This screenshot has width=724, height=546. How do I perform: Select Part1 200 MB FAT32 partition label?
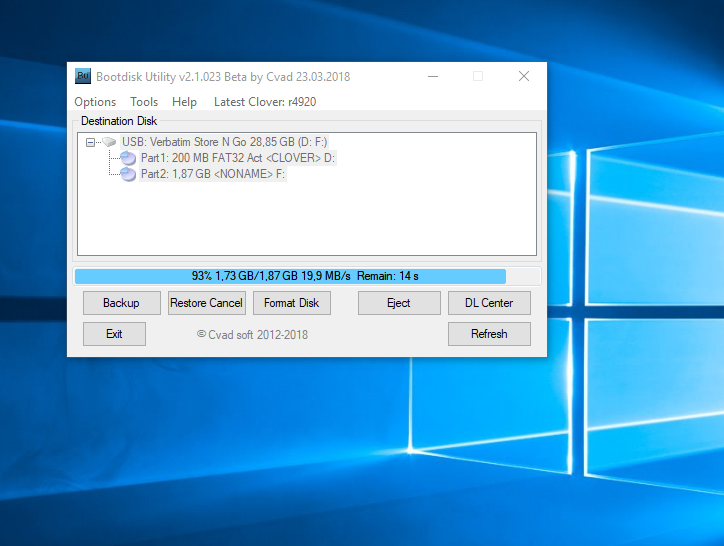(x=238, y=158)
